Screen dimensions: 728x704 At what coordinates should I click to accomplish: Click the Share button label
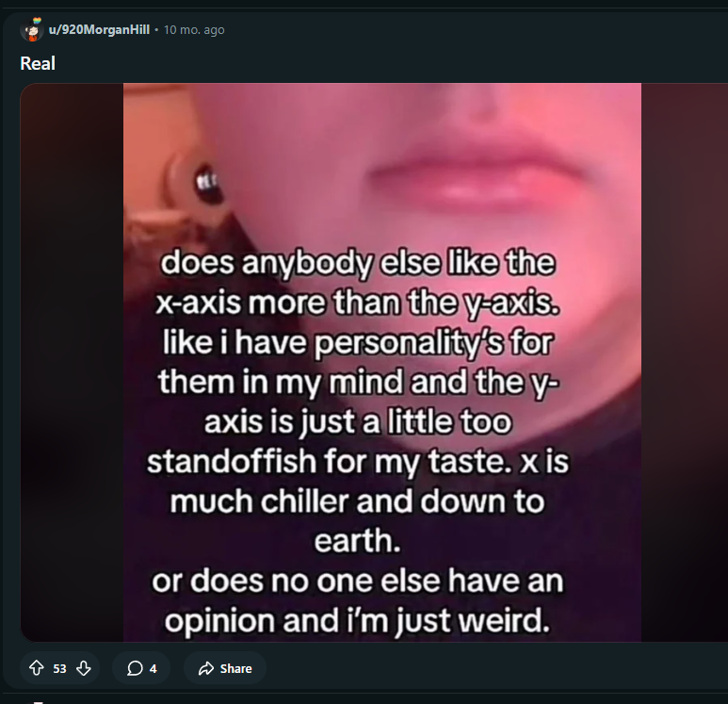pos(235,668)
